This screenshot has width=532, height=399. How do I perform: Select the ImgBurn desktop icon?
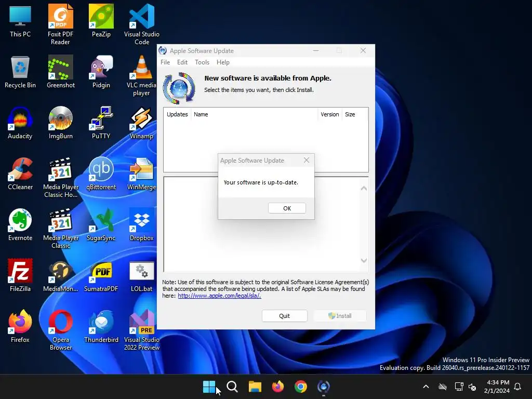(60, 123)
